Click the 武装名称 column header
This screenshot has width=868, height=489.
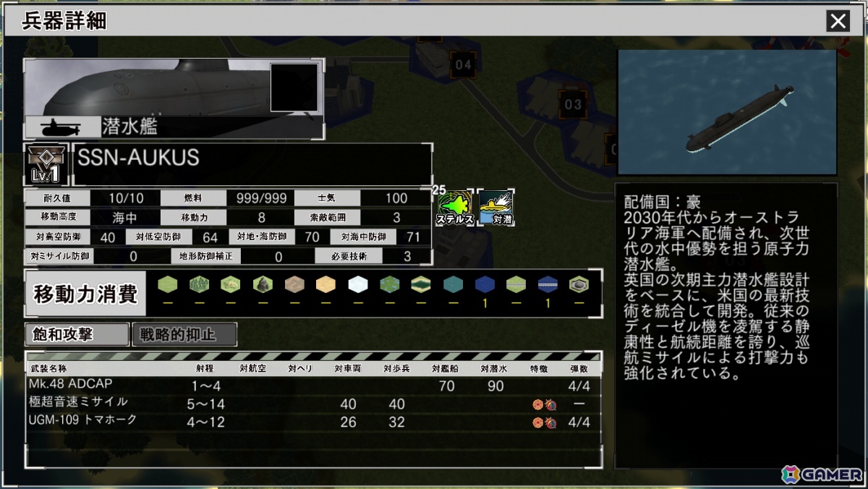point(48,369)
